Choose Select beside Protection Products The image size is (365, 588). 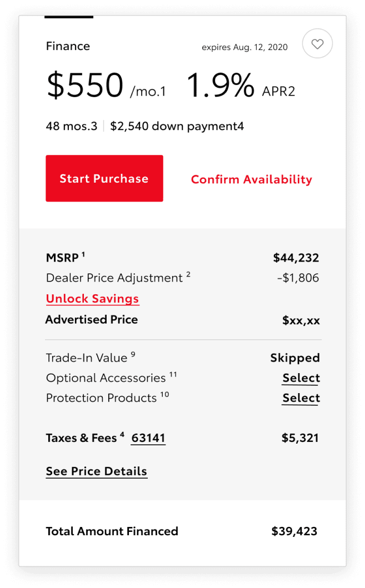(x=301, y=398)
